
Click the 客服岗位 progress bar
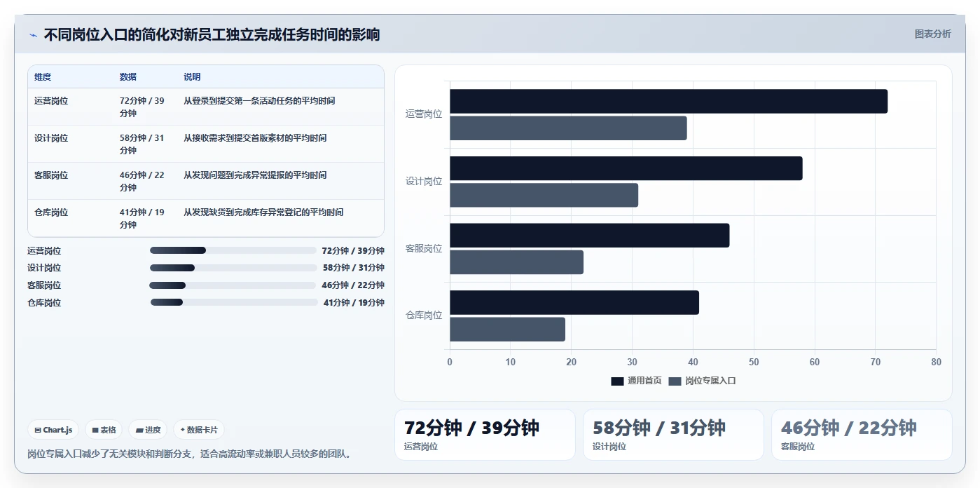pos(233,285)
